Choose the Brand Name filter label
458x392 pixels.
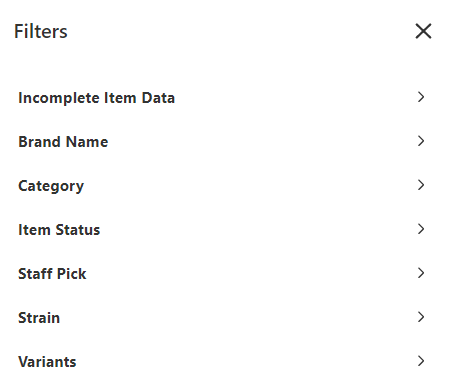[x=63, y=142]
